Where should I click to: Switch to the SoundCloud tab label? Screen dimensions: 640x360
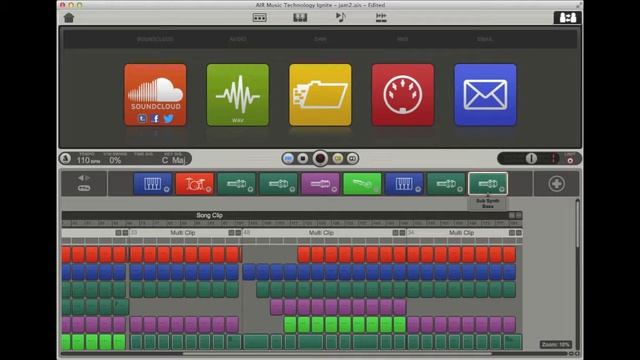pos(155,39)
